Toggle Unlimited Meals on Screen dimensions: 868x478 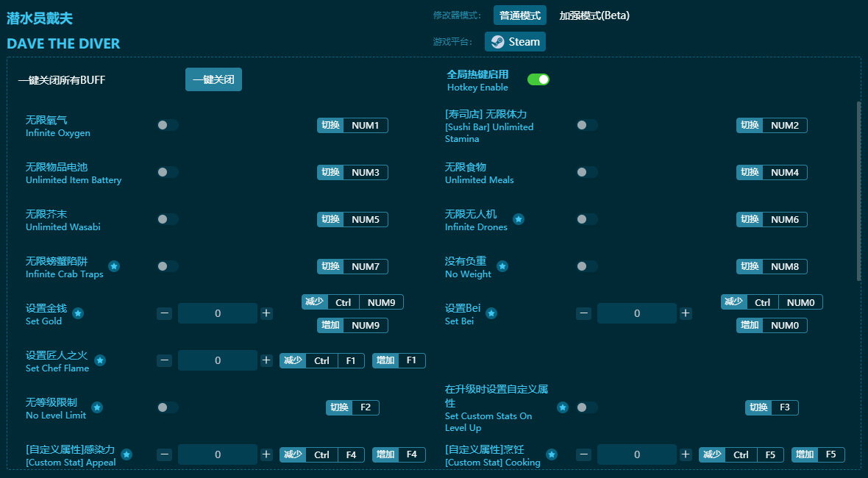pyautogui.click(x=586, y=172)
